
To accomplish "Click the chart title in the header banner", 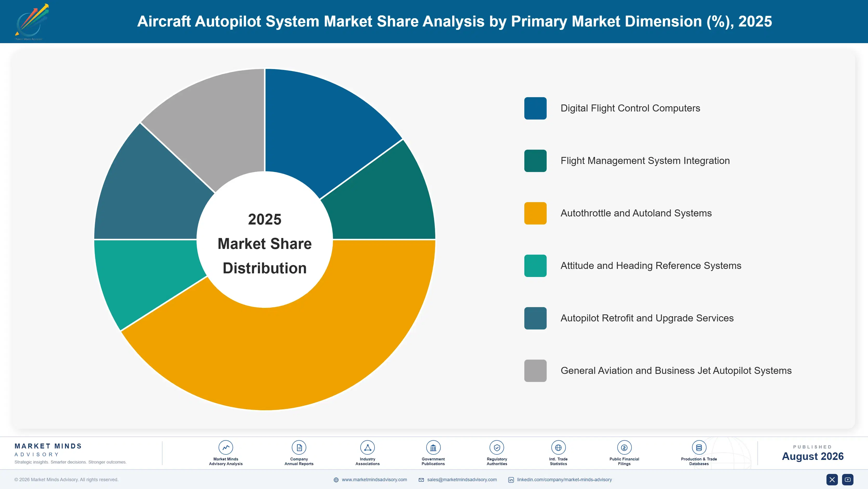I will click(454, 21).
